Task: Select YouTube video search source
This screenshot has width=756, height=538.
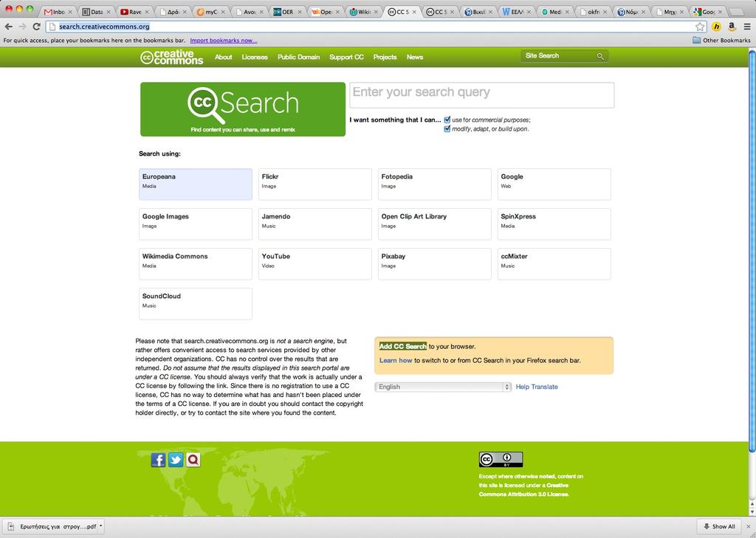Action: coord(315,264)
